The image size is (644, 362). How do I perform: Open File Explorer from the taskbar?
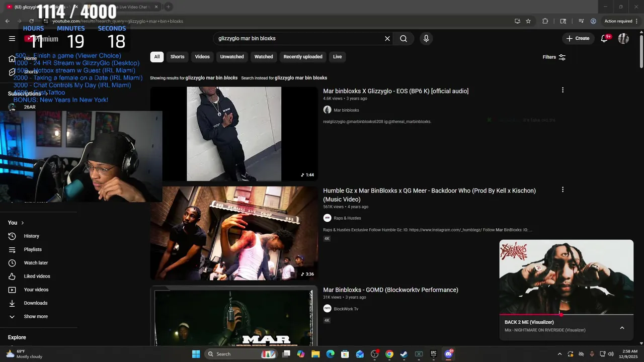[x=315, y=354]
